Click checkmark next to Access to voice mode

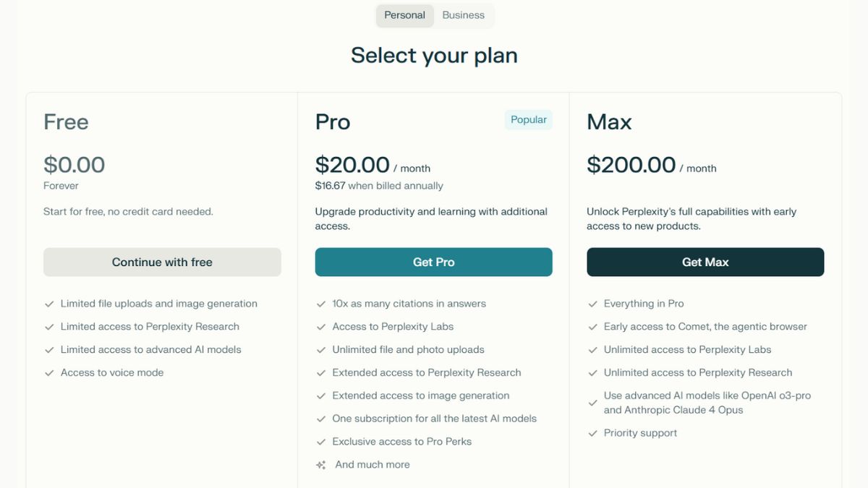tap(49, 373)
